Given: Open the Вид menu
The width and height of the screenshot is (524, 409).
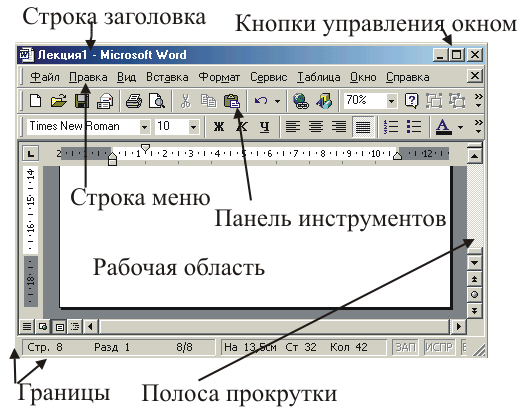Looking at the screenshot, I should tap(126, 78).
